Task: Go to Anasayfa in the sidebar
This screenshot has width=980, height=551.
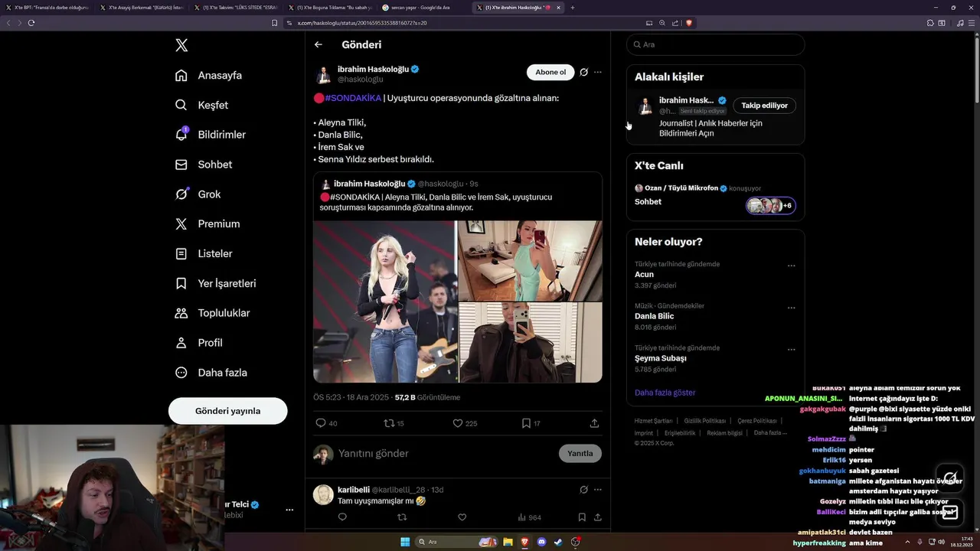Action: 208,75
